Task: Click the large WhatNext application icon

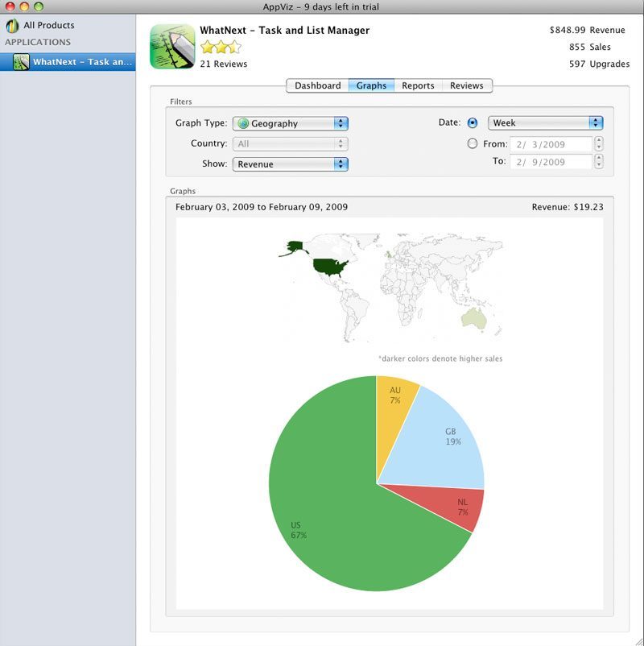Action: (172, 46)
